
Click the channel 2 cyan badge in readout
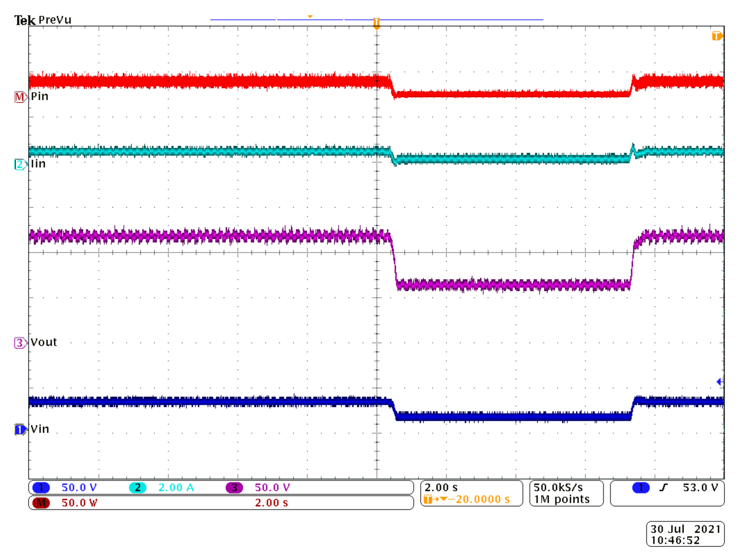coord(138,488)
